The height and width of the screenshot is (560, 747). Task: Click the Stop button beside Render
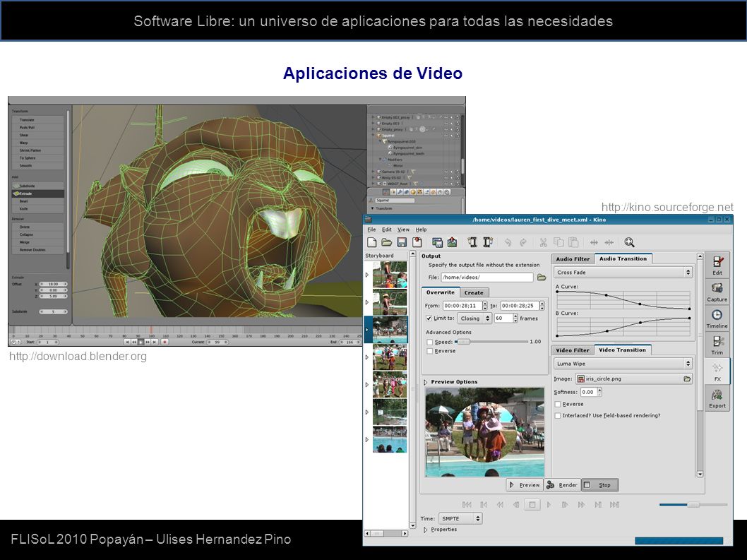[x=600, y=484]
